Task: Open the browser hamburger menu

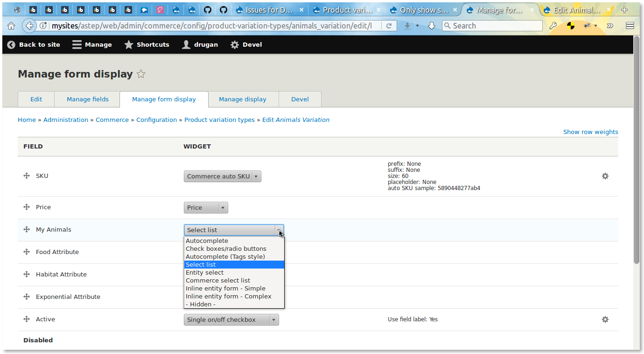Action: coord(630,26)
